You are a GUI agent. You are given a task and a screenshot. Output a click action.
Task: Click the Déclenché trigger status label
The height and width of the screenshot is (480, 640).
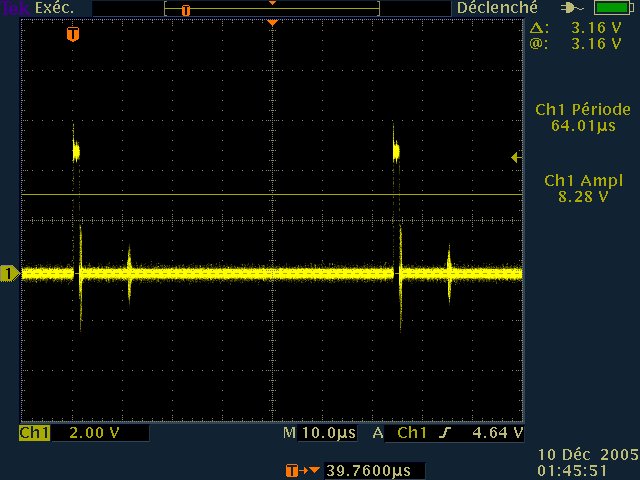tap(491, 8)
